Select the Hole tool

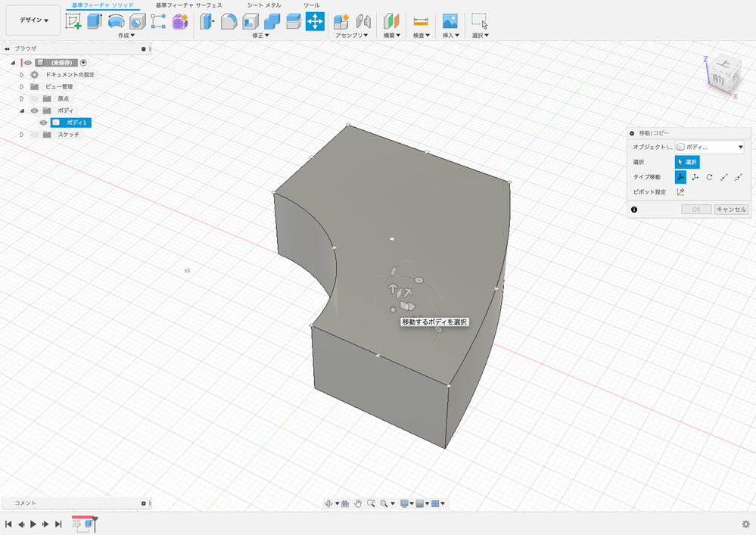(138, 21)
